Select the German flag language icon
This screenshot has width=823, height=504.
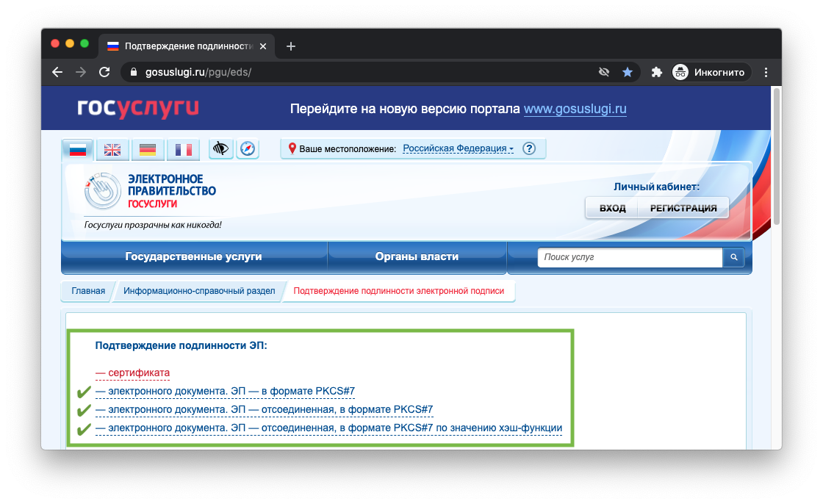tap(148, 149)
